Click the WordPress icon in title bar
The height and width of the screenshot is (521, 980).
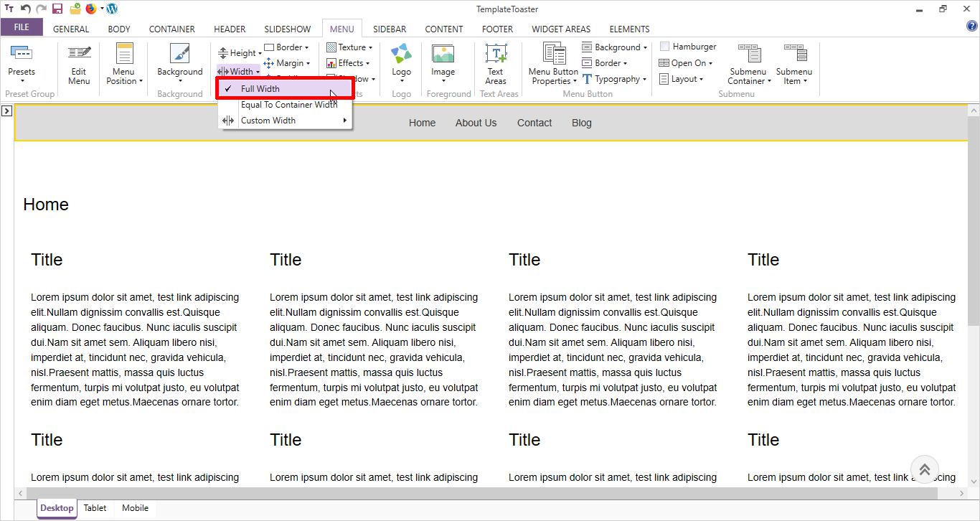112,9
